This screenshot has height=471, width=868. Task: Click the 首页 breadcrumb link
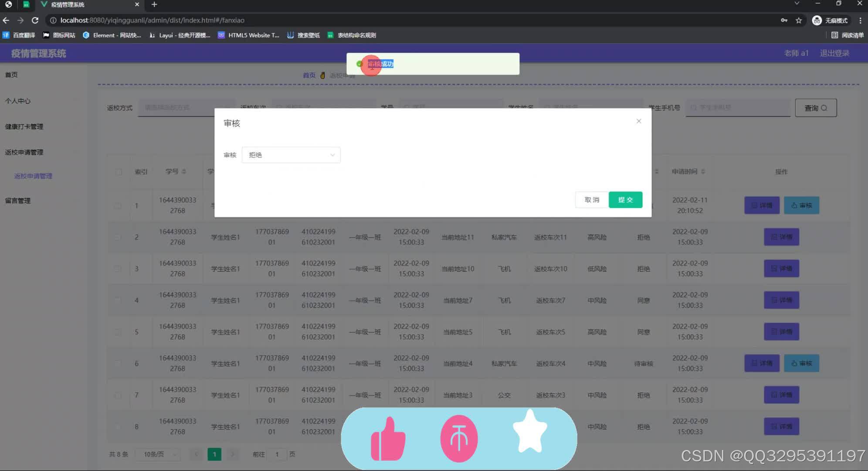pyautogui.click(x=309, y=75)
